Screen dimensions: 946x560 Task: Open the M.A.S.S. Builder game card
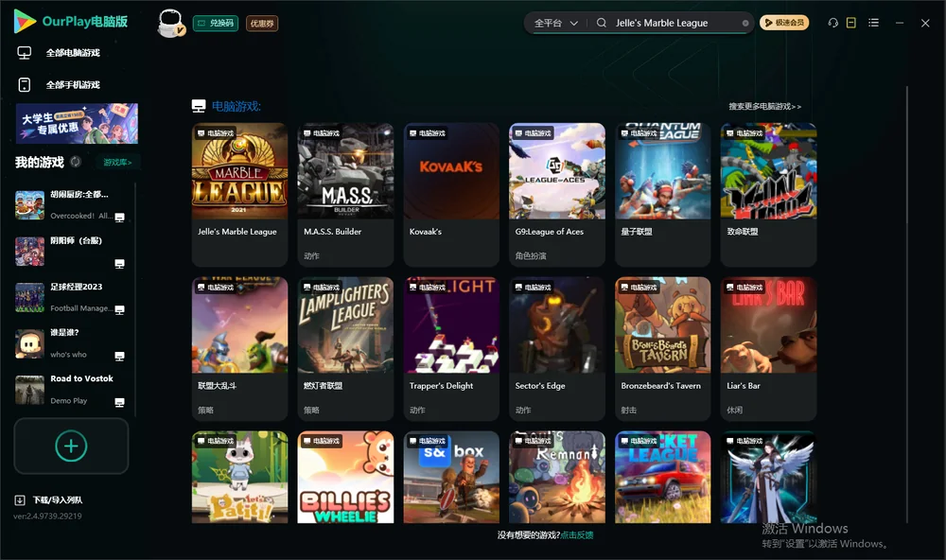point(345,194)
